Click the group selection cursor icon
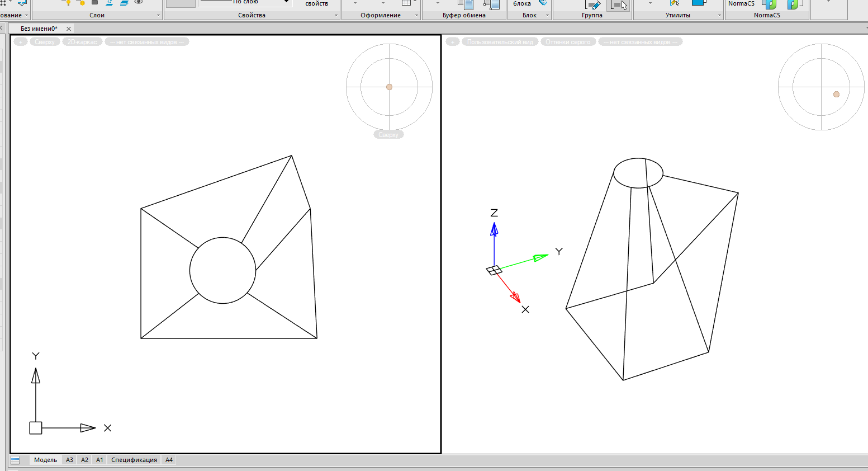The height and width of the screenshot is (471, 868). point(618,5)
